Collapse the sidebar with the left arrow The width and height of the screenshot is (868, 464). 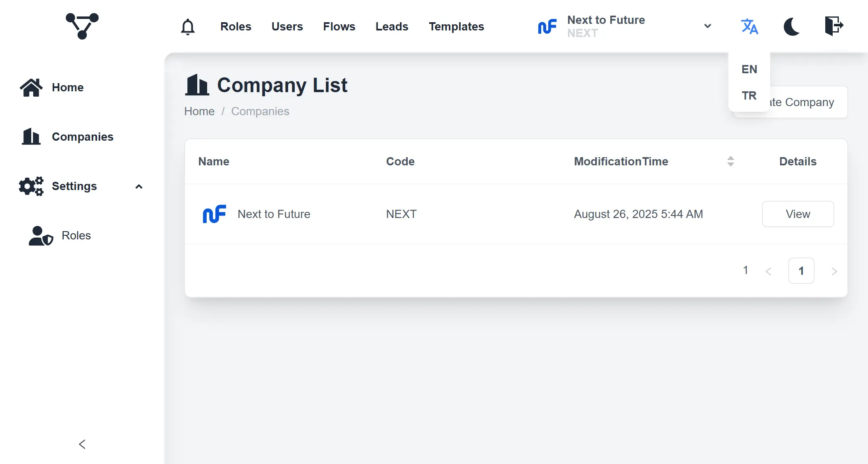[82, 444]
